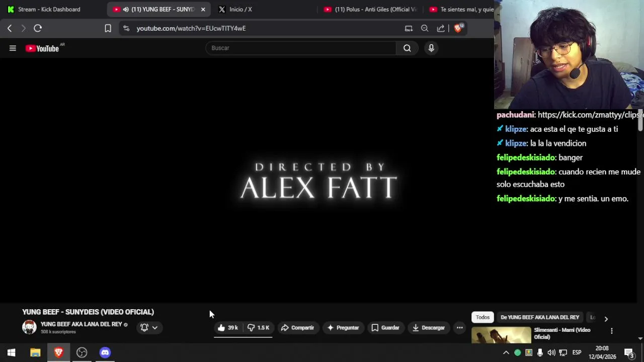Click the chat overlay scrollbar
This screenshot has height=362, width=644.
pyautogui.click(x=640, y=121)
